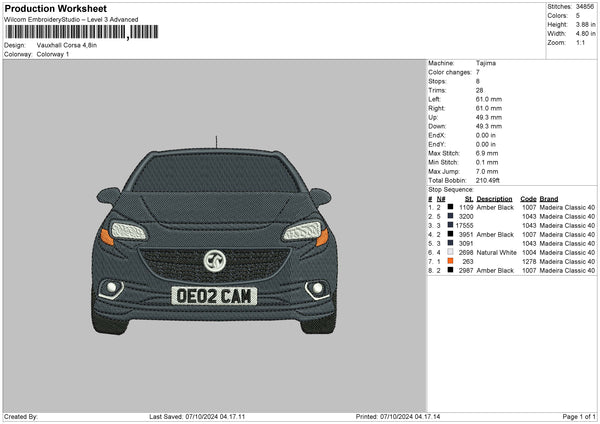Click the antenna on the car roof
This screenshot has width=600, height=424.
(x=215, y=143)
